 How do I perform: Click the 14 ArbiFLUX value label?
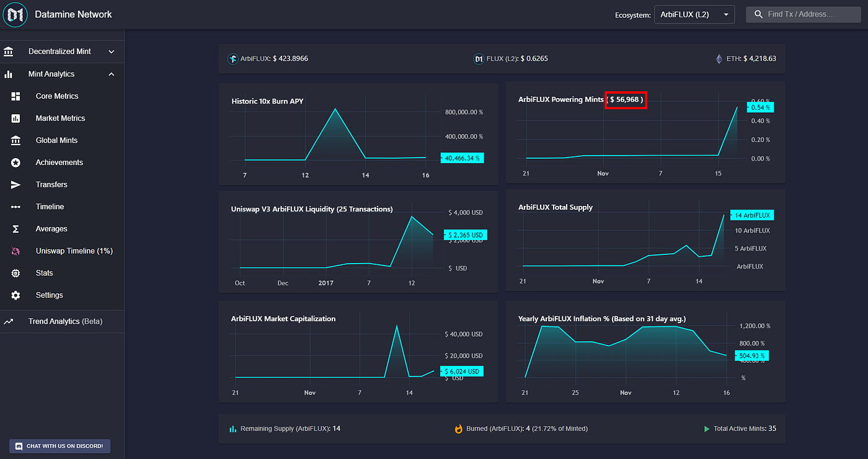(x=752, y=215)
